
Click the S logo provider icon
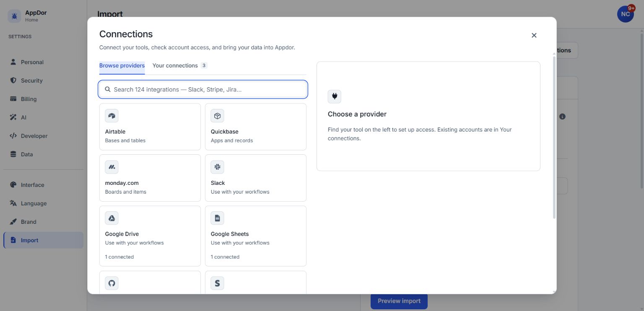[217, 283]
